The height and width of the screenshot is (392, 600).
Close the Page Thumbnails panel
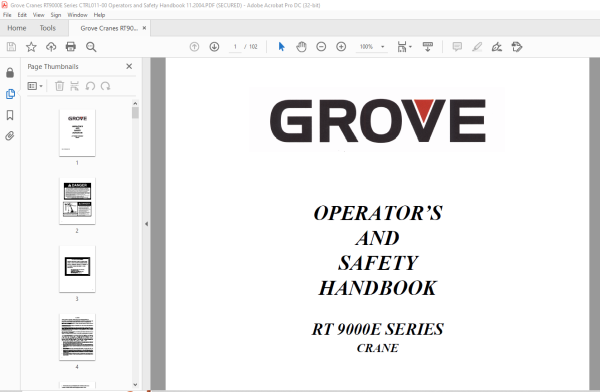tap(129, 66)
